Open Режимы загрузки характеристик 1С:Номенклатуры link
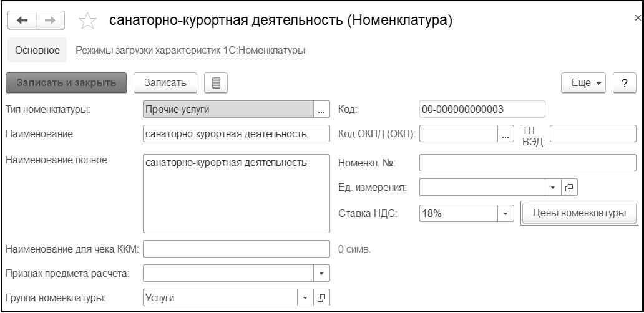 (x=190, y=50)
